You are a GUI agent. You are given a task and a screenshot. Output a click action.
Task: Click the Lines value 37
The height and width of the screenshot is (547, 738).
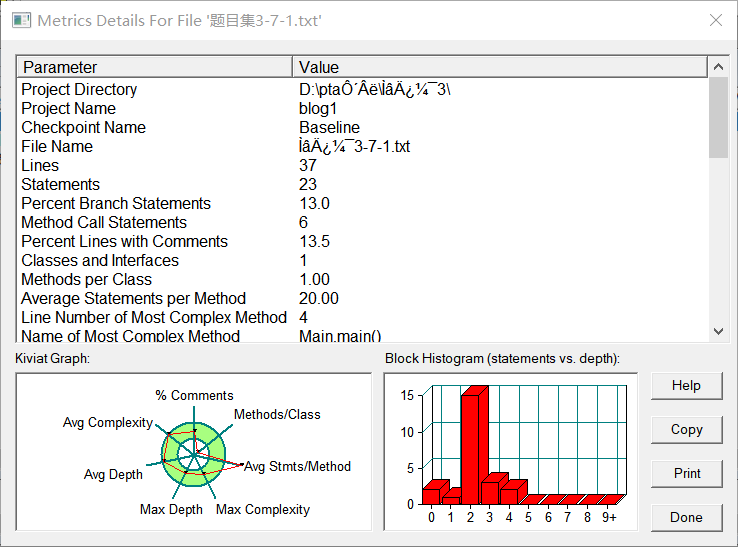pyautogui.click(x=308, y=165)
